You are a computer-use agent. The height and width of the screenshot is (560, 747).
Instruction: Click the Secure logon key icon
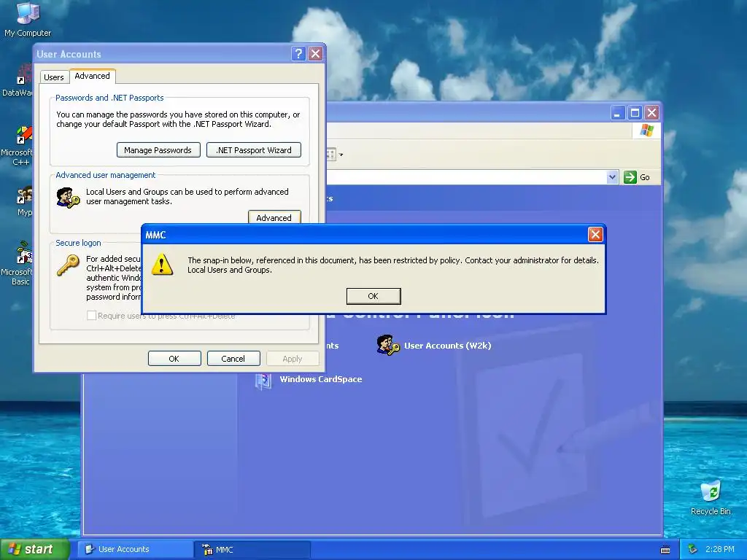click(x=68, y=265)
